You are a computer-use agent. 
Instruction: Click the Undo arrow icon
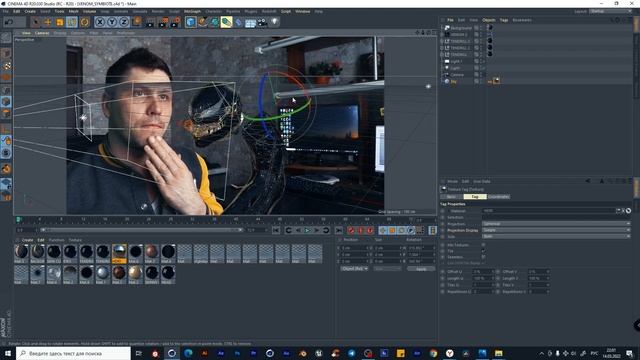tap(9, 22)
